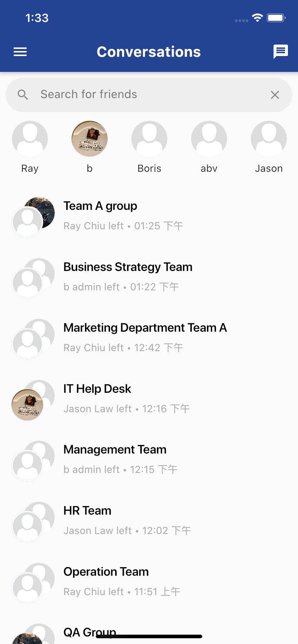Open the IT Help Desk conversation
The width and height of the screenshot is (298, 644).
[149, 399]
